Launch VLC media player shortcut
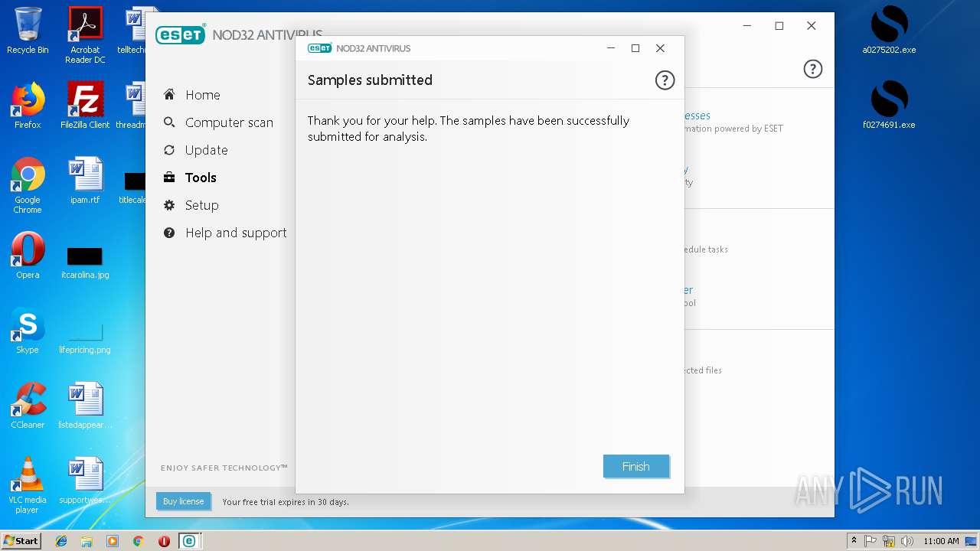 click(x=28, y=485)
